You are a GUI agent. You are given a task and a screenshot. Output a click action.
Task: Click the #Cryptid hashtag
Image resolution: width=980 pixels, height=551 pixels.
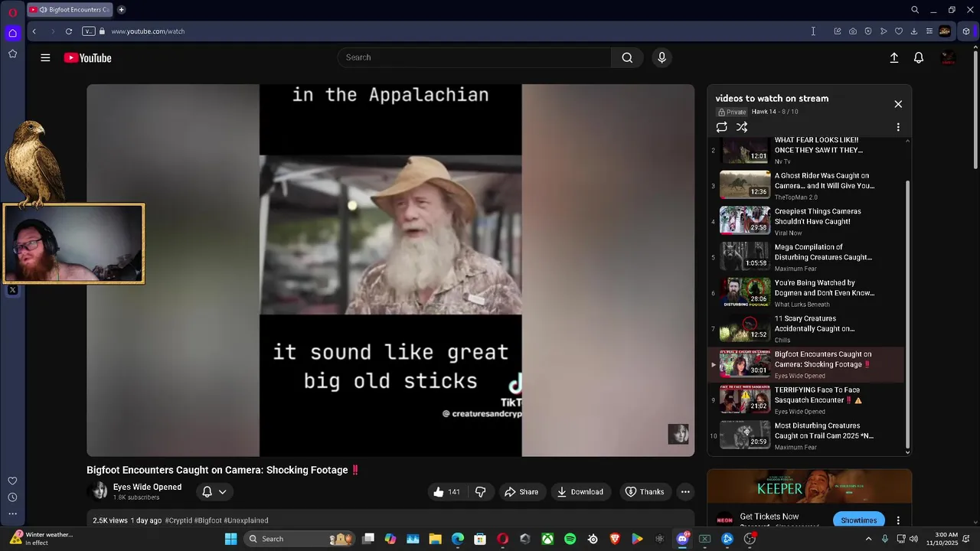tap(178, 520)
